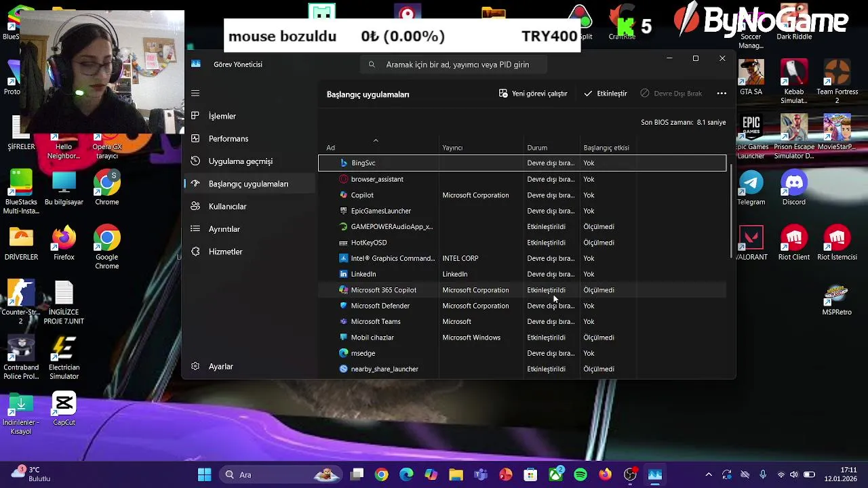Open the Discord desktop shortcut
The width and height of the screenshot is (868, 488).
point(794,188)
